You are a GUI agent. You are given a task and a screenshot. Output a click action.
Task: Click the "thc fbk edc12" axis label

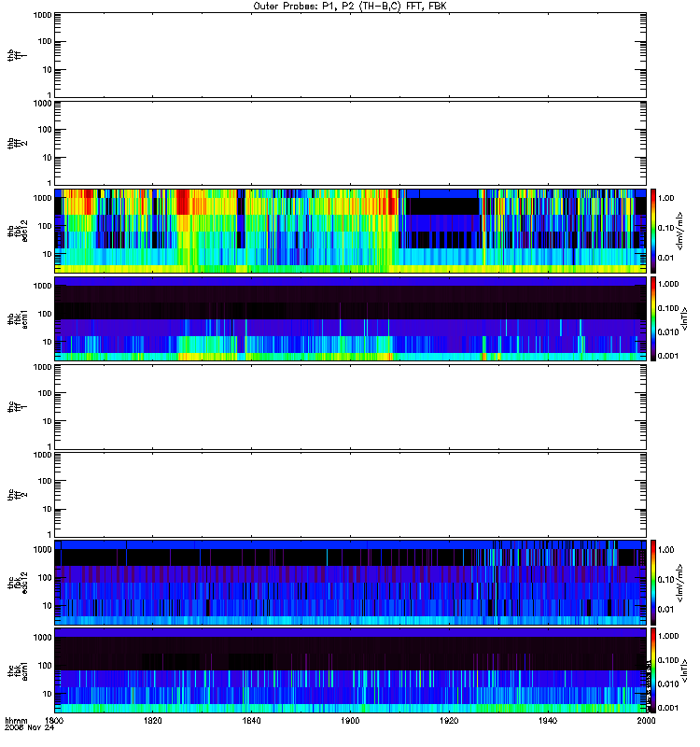point(17,583)
